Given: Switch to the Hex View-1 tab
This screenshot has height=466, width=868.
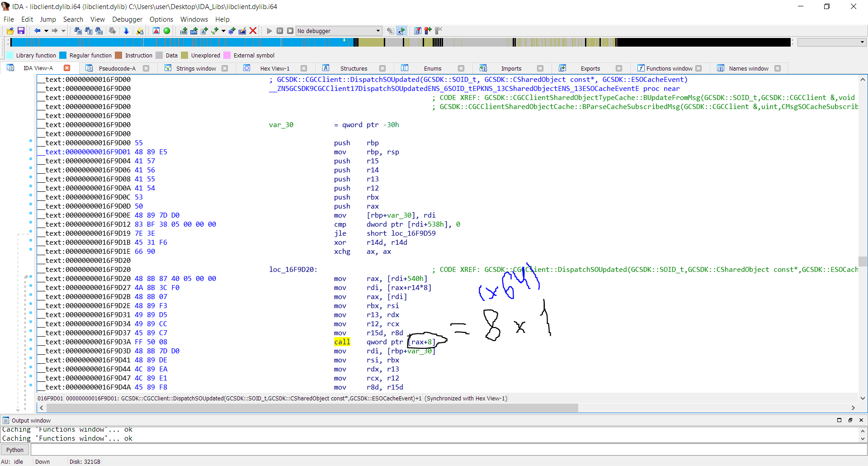Looking at the screenshot, I should pos(275,68).
